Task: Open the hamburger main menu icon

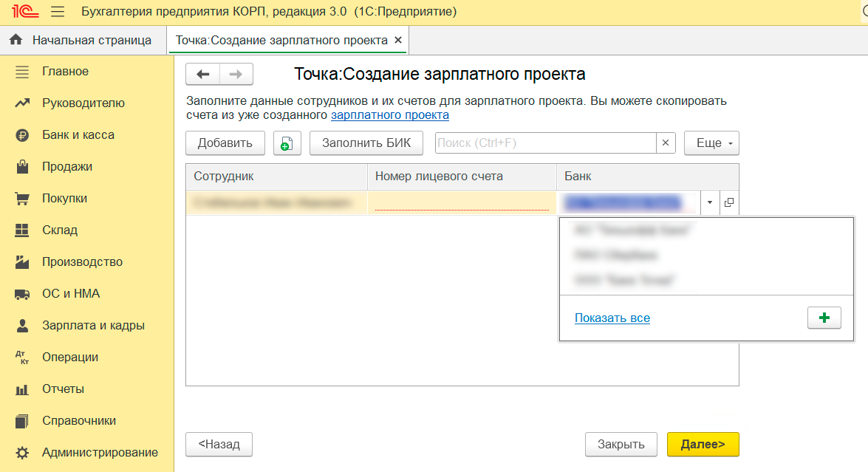Action: 58,12
